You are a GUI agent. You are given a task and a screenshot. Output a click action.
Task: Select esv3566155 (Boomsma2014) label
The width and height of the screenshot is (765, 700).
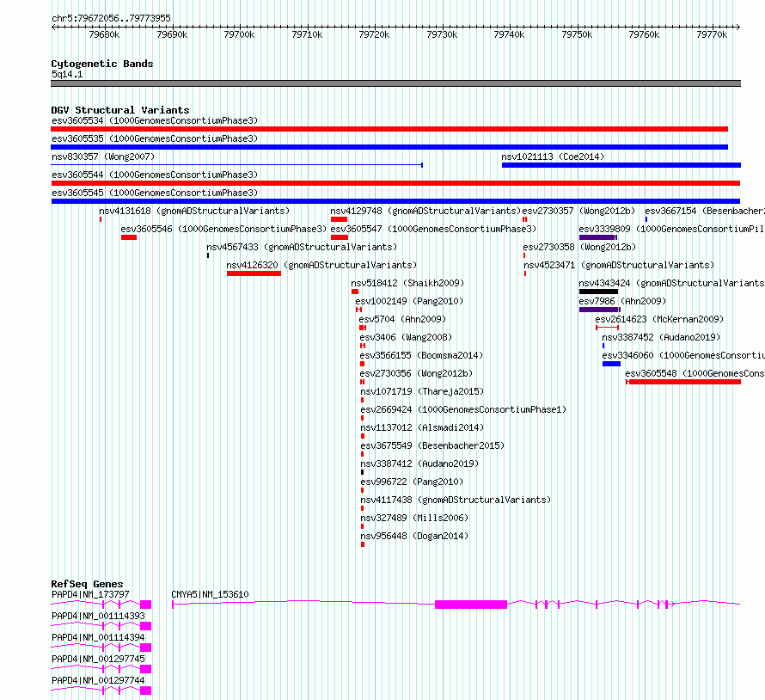tap(421, 355)
